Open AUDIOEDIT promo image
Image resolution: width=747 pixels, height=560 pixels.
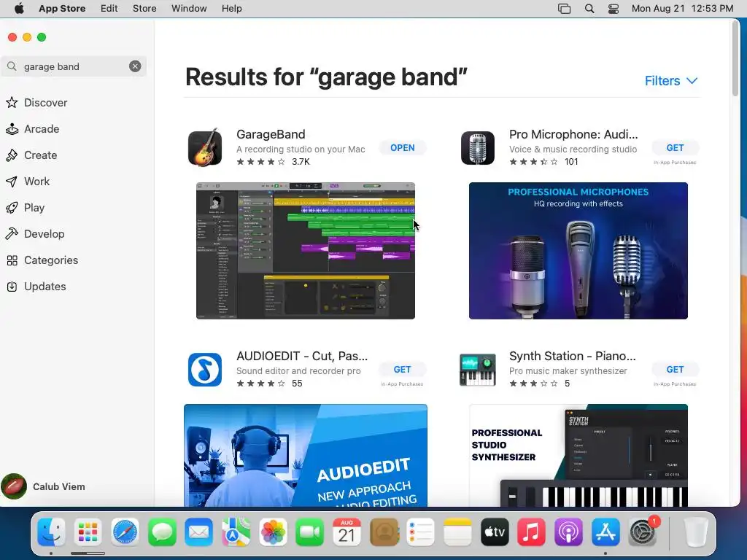point(306,455)
